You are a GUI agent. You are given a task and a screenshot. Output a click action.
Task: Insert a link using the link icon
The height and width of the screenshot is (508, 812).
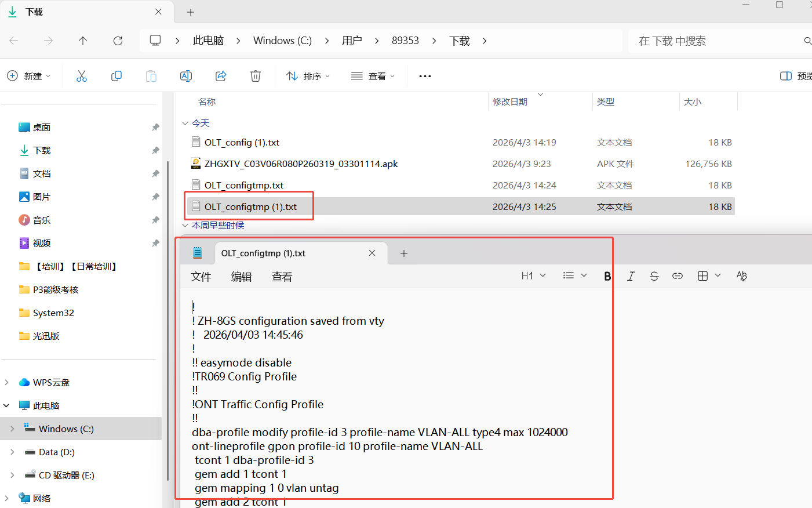(x=677, y=276)
